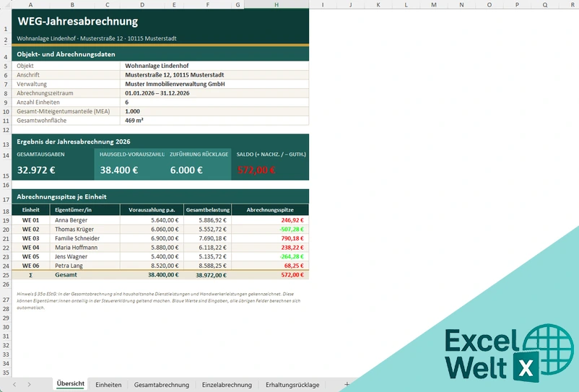Image resolution: width=579 pixels, height=392 pixels.
Task: Select the Einheit column heading cell
Action: coord(30,209)
